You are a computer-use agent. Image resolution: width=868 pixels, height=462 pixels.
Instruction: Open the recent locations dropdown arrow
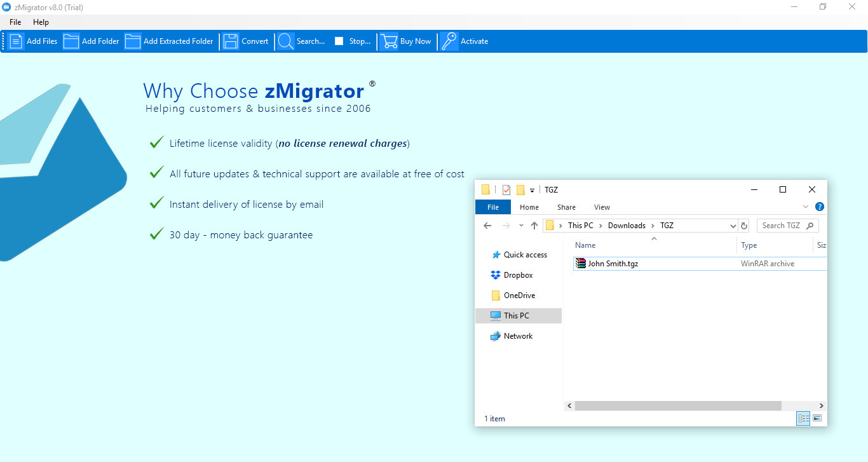(521, 226)
